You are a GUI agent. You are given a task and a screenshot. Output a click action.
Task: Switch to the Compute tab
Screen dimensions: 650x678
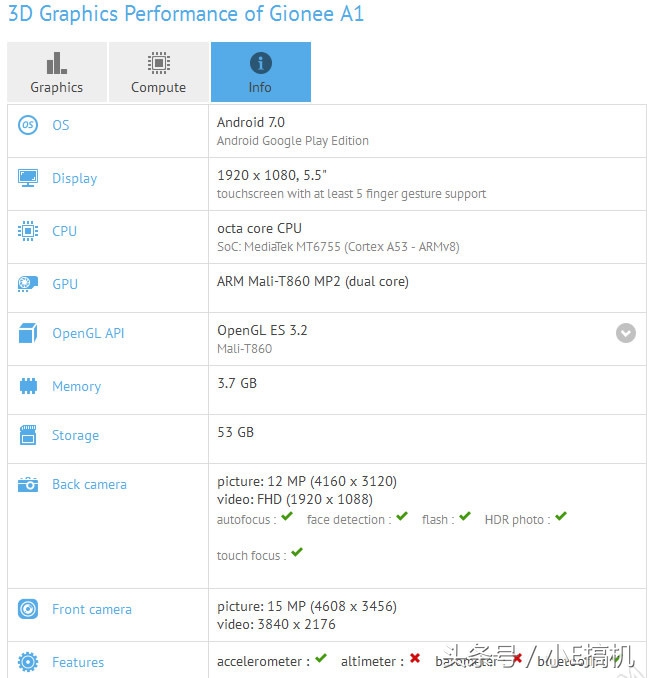coord(158,72)
